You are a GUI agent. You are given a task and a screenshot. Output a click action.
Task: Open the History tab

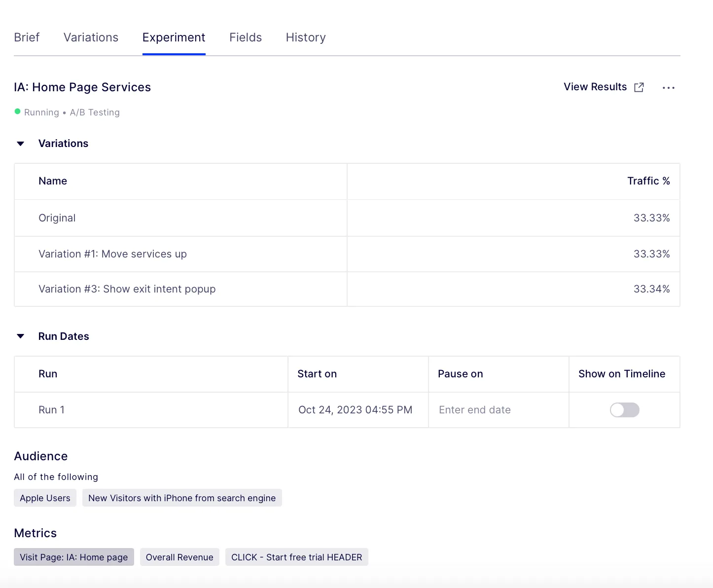coord(306,37)
